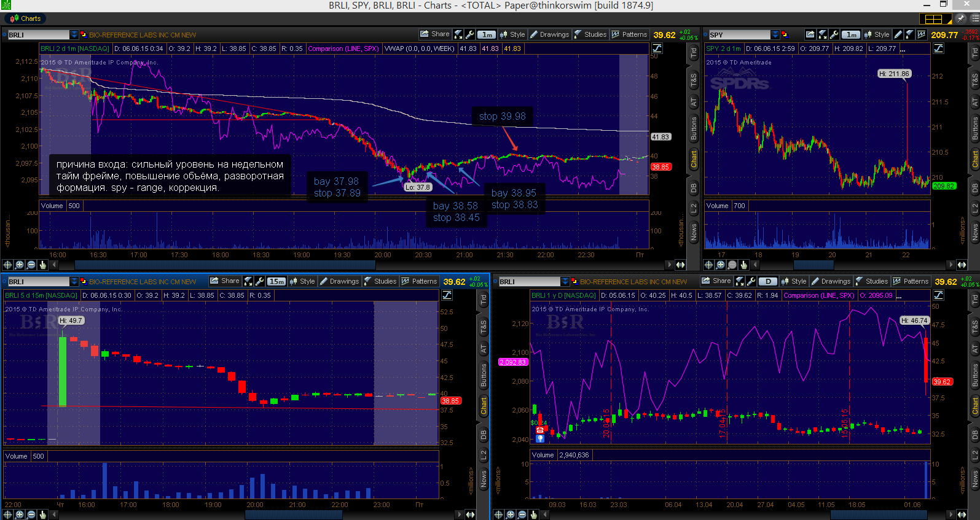Click the studies flask icon in SPY chart

[910, 34]
